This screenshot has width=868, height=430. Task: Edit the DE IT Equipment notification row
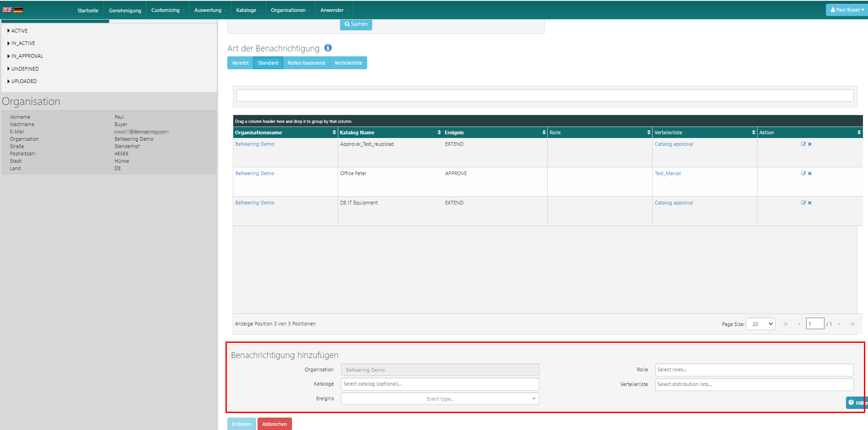[x=803, y=203]
